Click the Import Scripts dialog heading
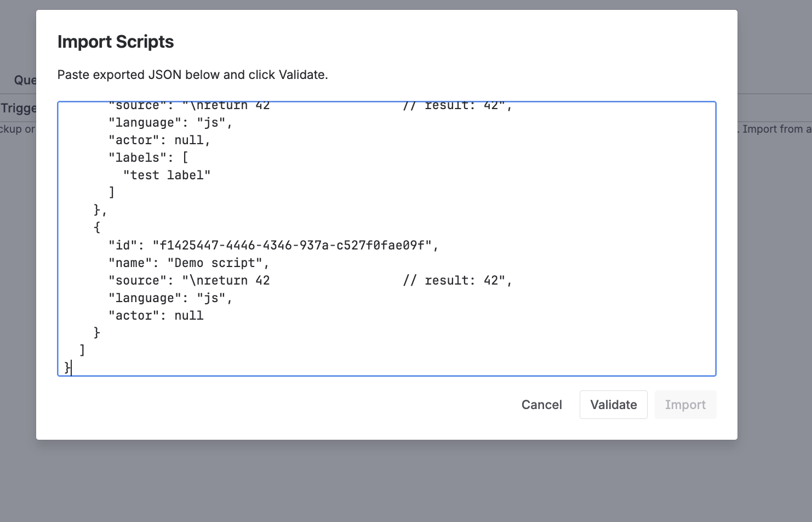 click(x=116, y=42)
